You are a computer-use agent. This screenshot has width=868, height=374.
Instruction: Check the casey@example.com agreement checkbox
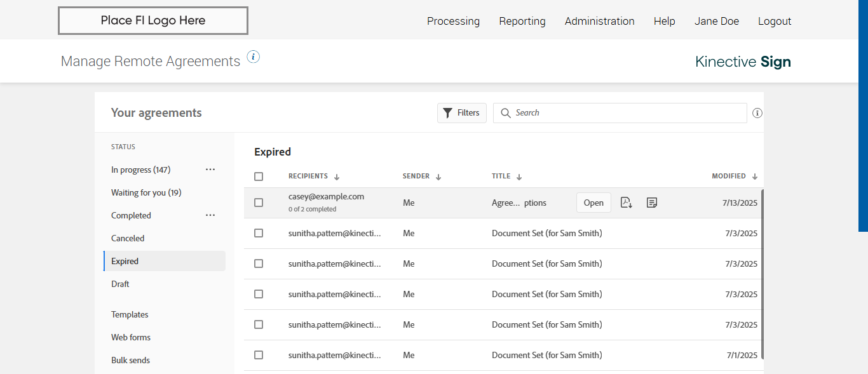coord(259,203)
